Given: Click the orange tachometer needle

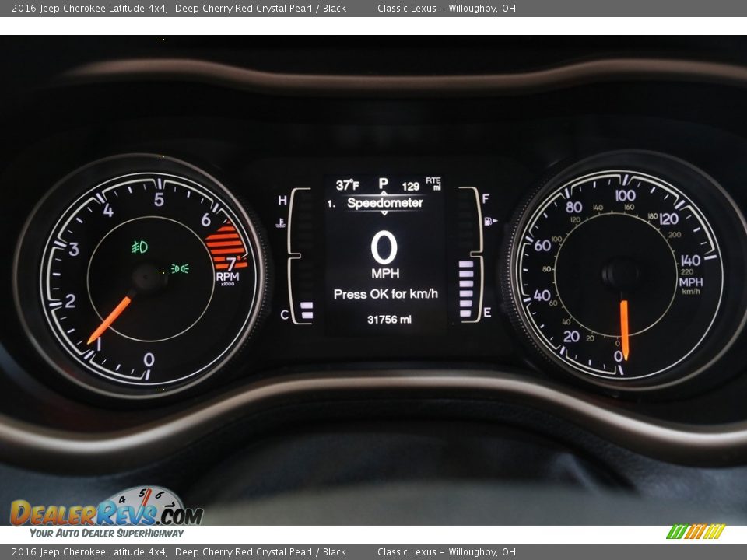Looking at the screenshot, I should pyautogui.click(x=110, y=319).
